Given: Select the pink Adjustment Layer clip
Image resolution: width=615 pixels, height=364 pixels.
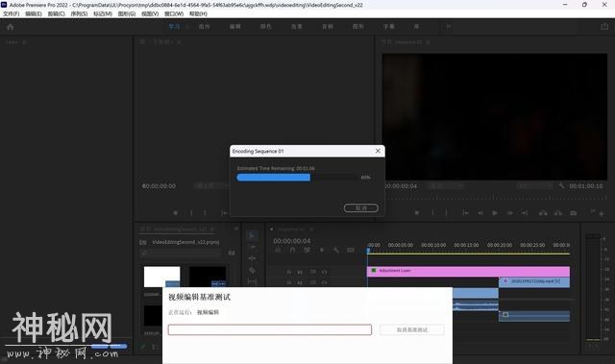Looking at the screenshot, I should (x=468, y=271).
